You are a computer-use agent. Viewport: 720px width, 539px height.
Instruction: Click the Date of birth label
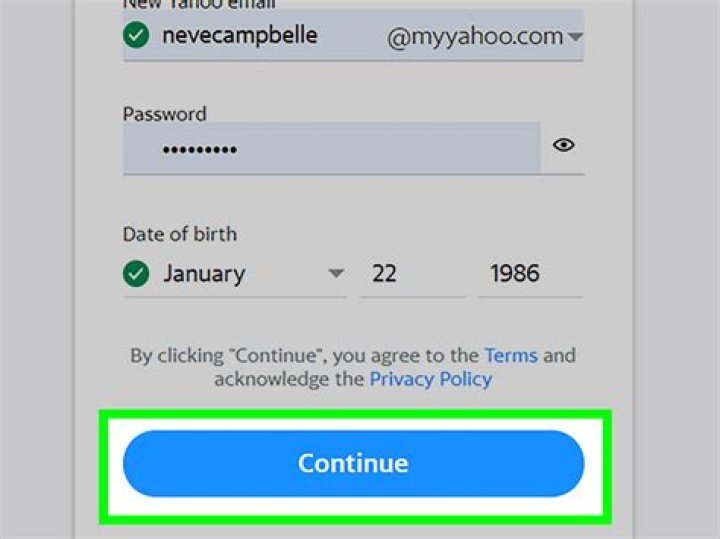[180, 234]
